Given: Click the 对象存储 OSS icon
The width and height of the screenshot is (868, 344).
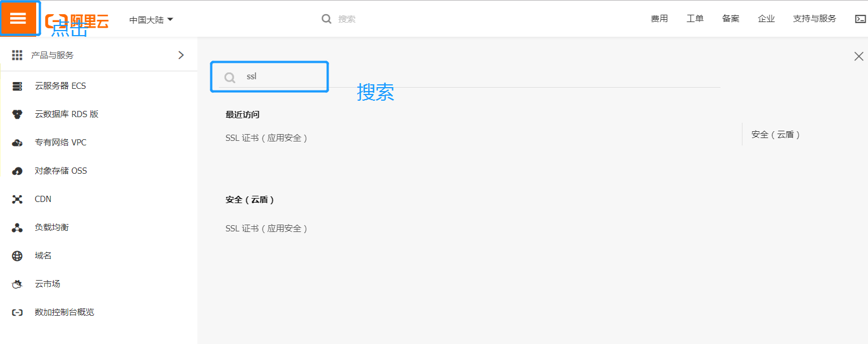Looking at the screenshot, I should pos(18,171).
